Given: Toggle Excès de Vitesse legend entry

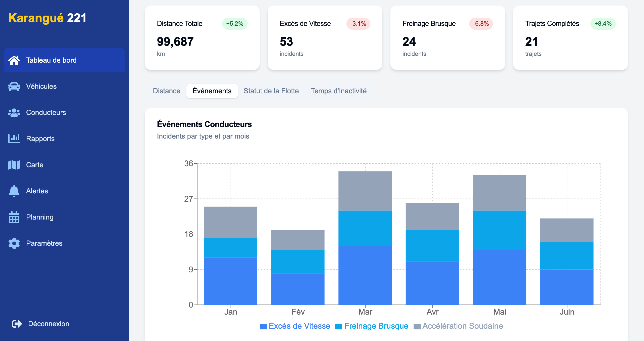Looking at the screenshot, I should pyautogui.click(x=295, y=326).
